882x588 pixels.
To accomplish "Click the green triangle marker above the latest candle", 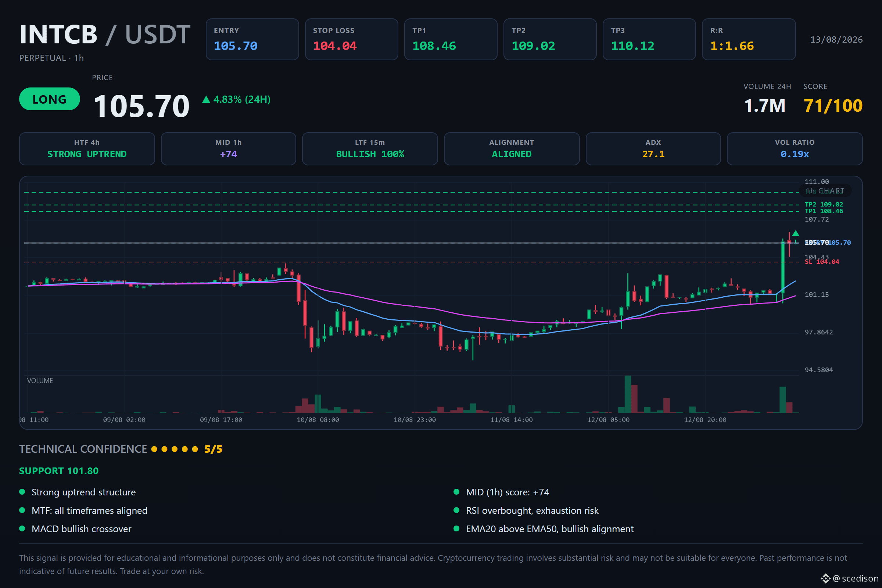I will click(795, 233).
